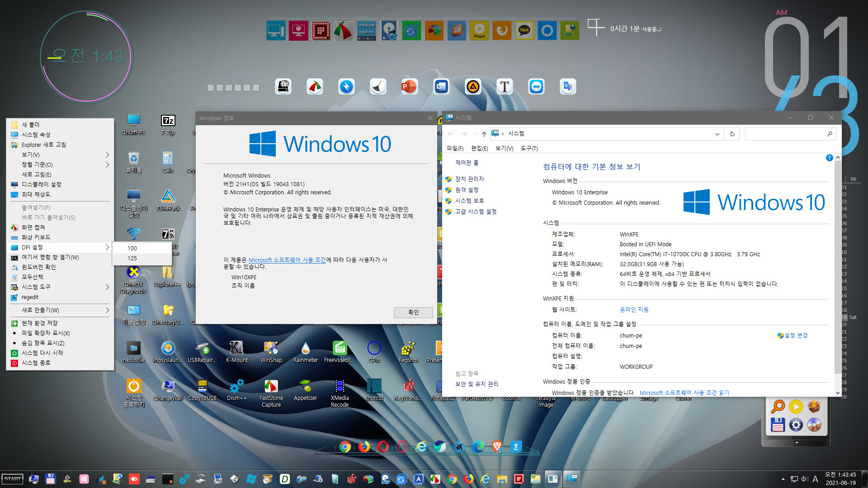The height and width of the screenshot is (488, 868).
Task: Open ChangeWall desktop icon
Action: coord(168,390)
